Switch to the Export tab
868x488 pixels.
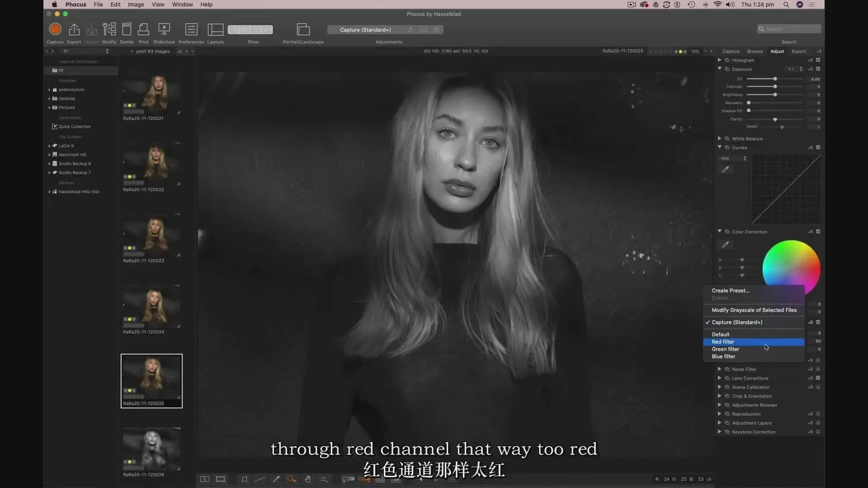798,52
